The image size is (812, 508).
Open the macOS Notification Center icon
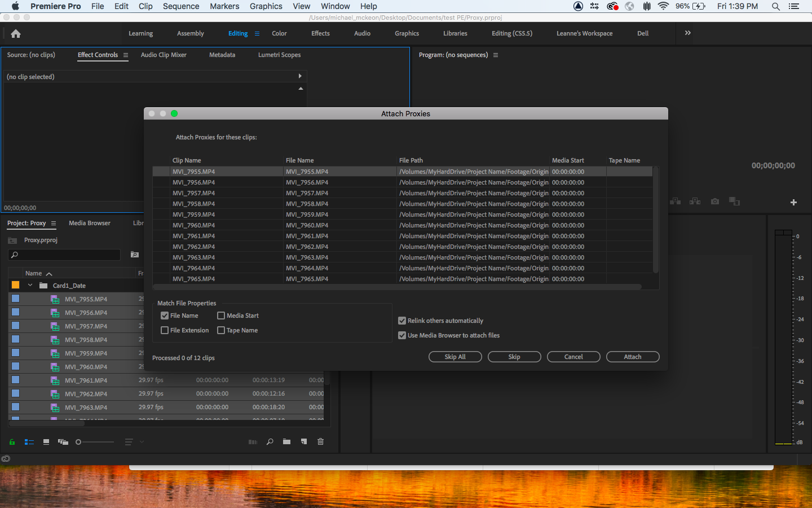[794, 6]
